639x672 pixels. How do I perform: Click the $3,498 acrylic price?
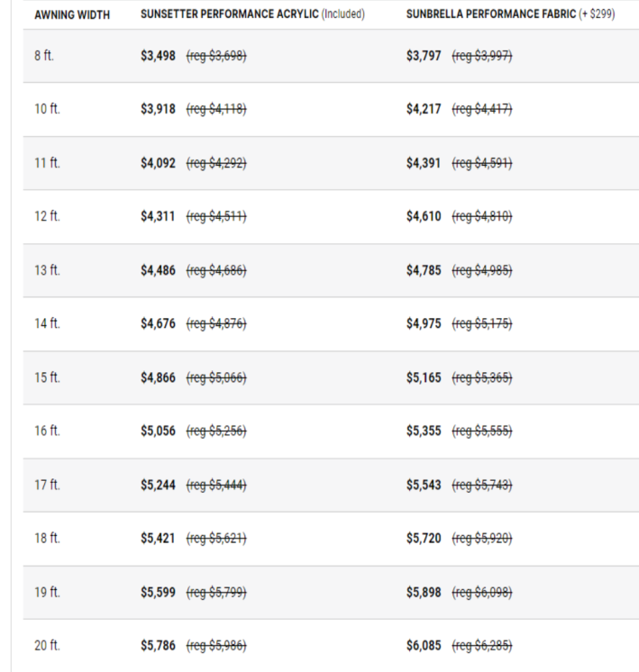click(158, 56)
